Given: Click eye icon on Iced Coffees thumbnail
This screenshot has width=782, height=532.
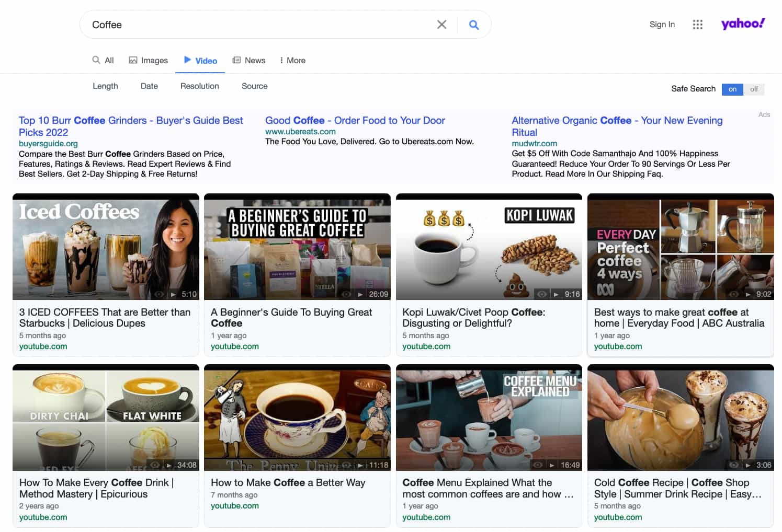Looking at the screenshot, I should pyautogui.click(x=160, y=294).
